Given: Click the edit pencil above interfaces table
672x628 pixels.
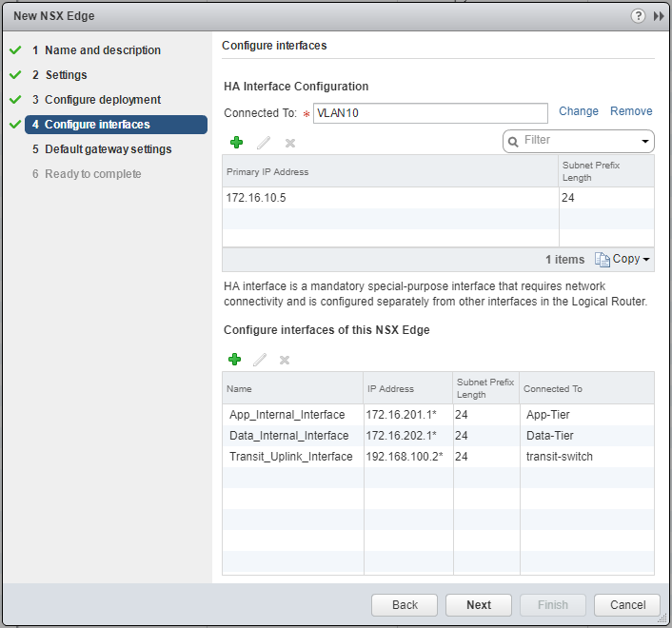Looking at the screenshot, I should click(259, 359).
